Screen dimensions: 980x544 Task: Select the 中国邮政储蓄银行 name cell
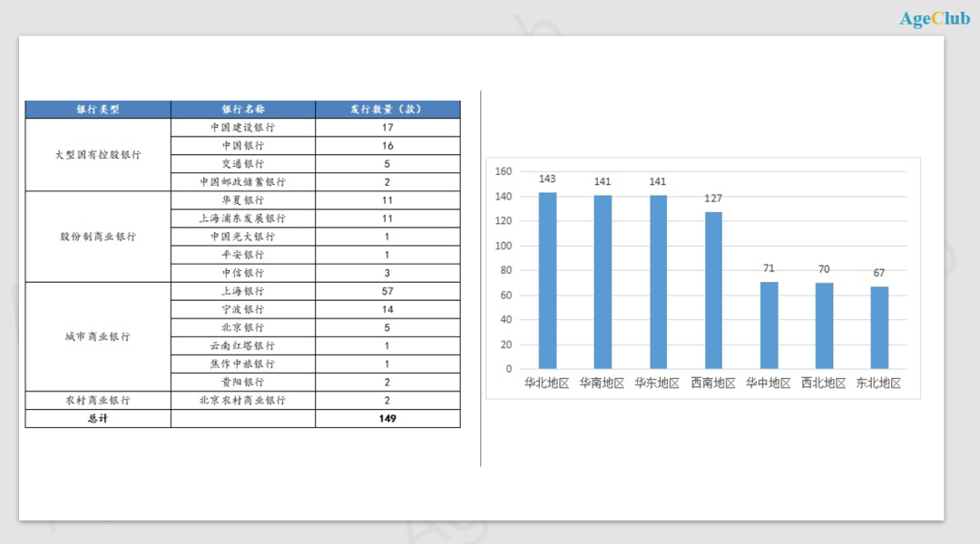(243, 181)
